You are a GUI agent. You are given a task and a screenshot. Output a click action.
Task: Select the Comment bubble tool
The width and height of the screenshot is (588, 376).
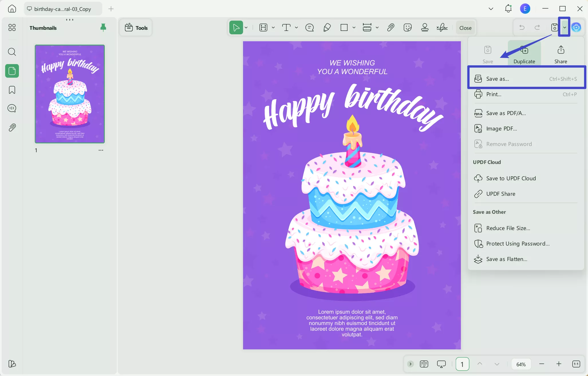309,27
